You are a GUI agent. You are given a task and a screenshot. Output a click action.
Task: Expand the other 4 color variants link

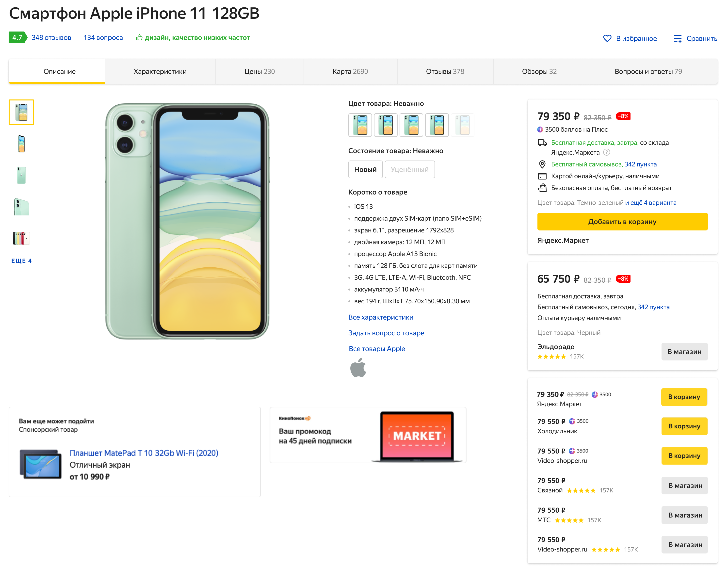pyautogui.click(x=650, y=203)
